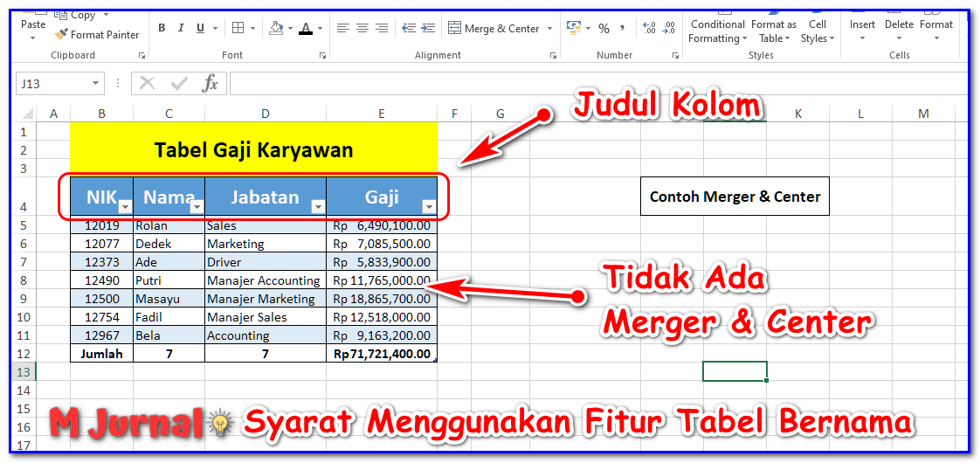Click the Insert Function fx icon
Image resolution: width=980 pixels, height=463 pixels.
click(x=210, y=83)
